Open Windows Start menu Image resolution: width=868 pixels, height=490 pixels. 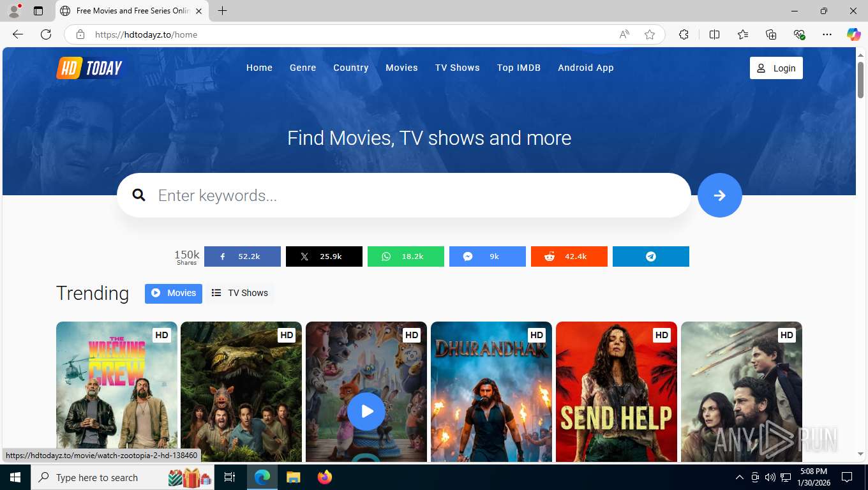15,477
